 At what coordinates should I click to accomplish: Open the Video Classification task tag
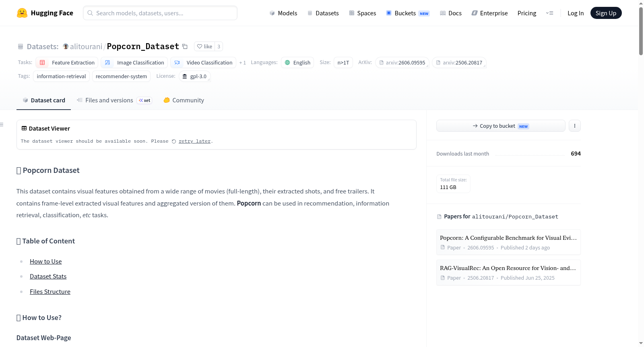(203, 62)
